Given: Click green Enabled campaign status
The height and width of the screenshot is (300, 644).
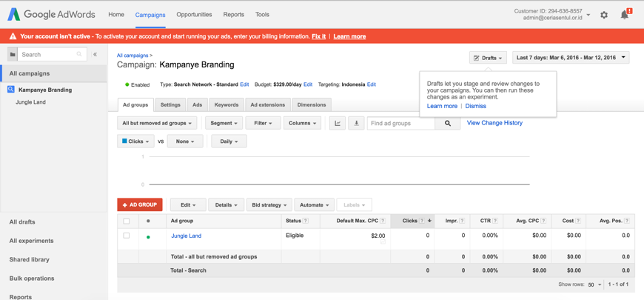Looking at the screenshot, I should (x=137, y=84).
